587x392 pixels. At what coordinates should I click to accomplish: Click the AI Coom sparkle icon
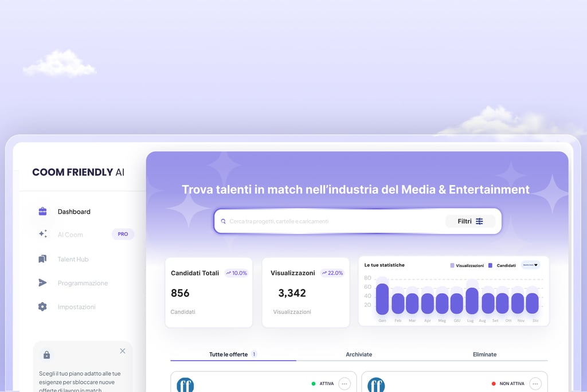pos(42,234)
